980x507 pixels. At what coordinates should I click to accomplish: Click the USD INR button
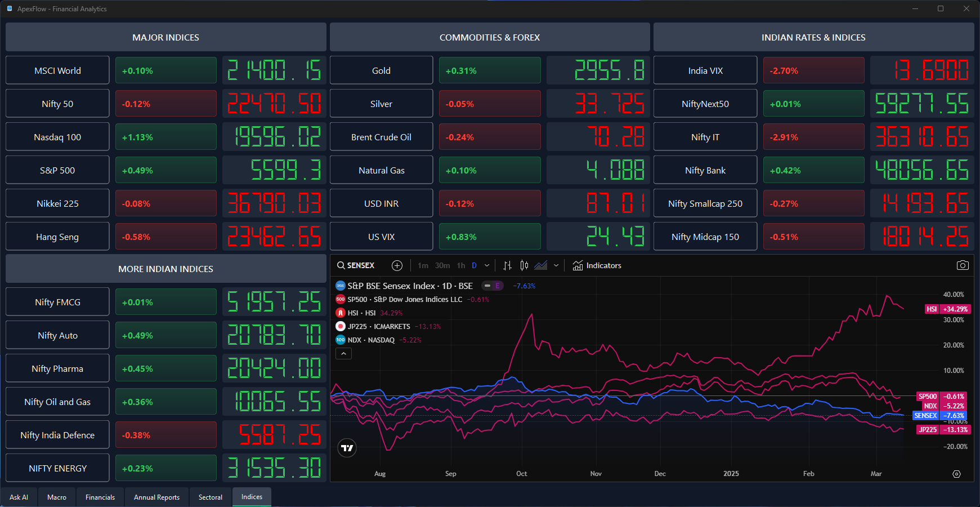[x=381, y=203]
